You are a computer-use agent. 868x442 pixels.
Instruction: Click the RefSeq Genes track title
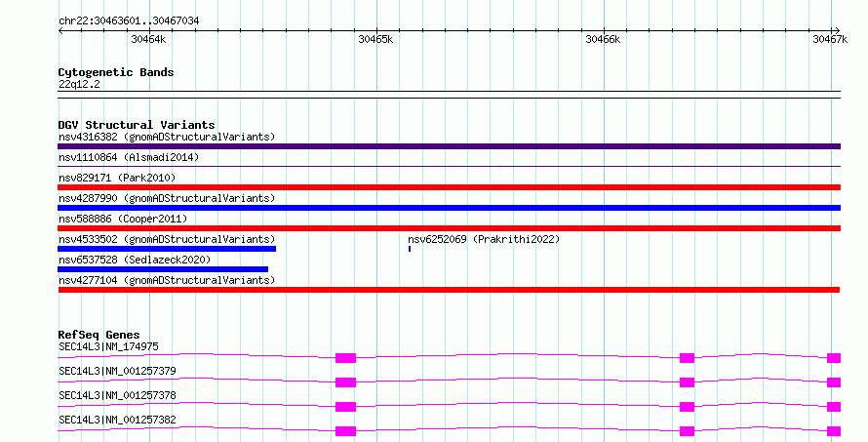[x=99, y=335]
